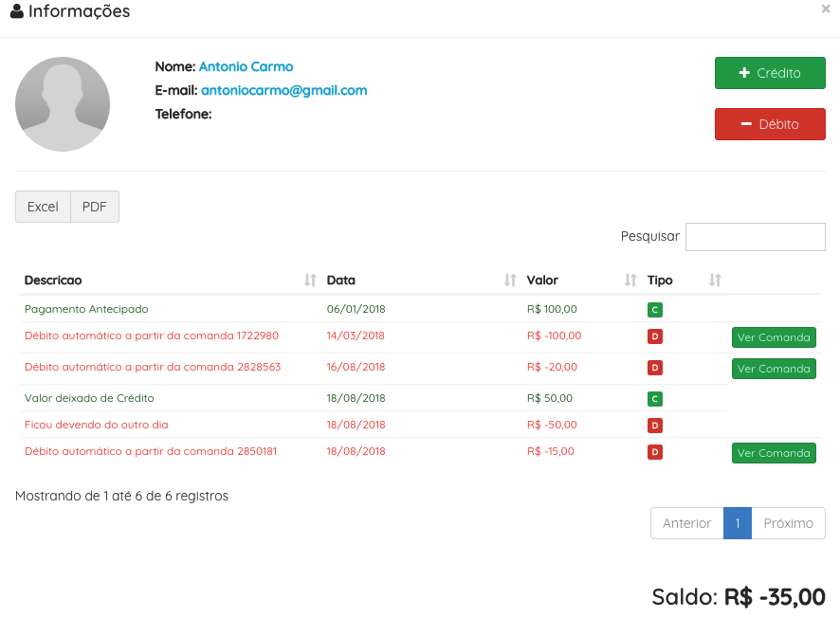Viewport: 840px width, 617px height.
Task: Click D badge of comanda 1722980 row
Action: tap(654, 336)
